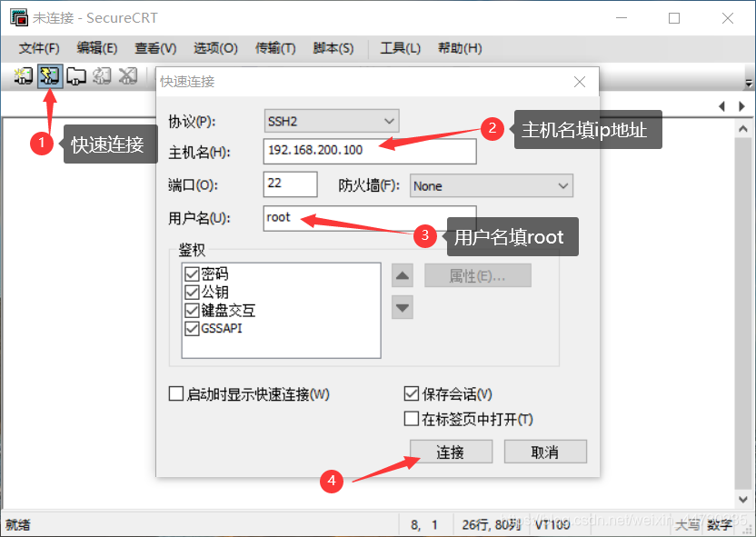Toggle the 公钥 authentication checkbox

tap(192, 292)
